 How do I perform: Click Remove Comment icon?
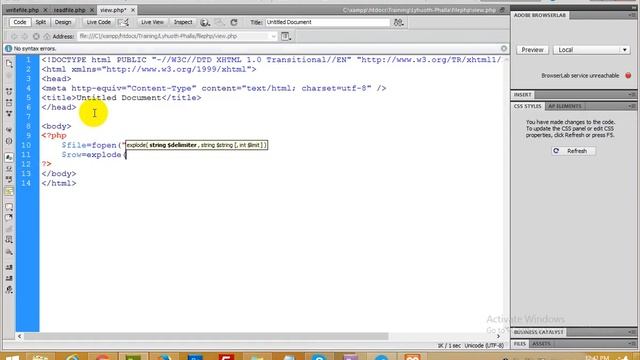9,218
